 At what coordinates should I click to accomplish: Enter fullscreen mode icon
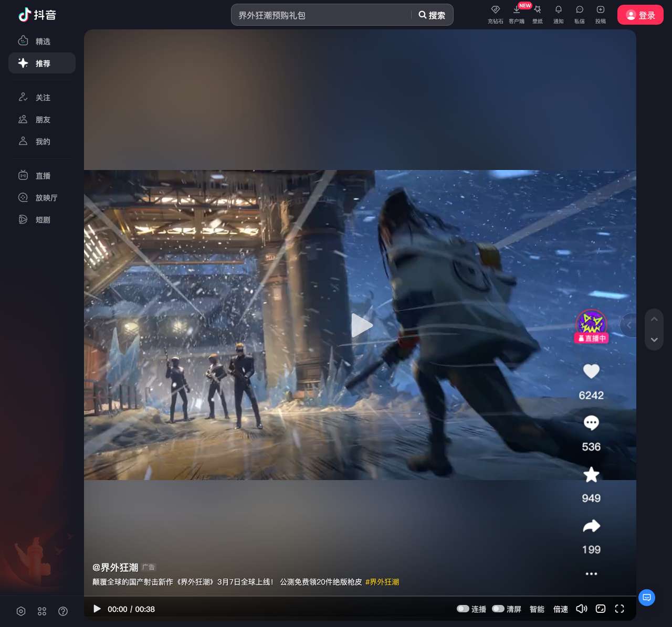[x=619, y=609]
